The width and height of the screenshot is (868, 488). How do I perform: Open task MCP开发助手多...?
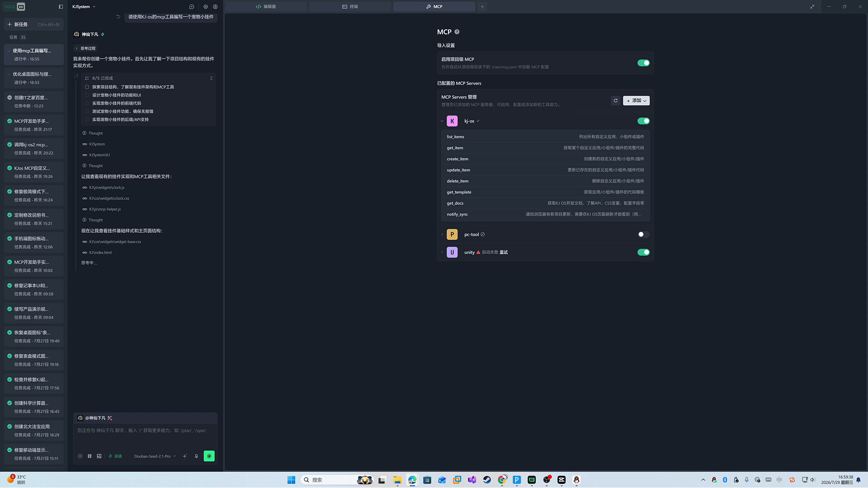click(34, 125)
